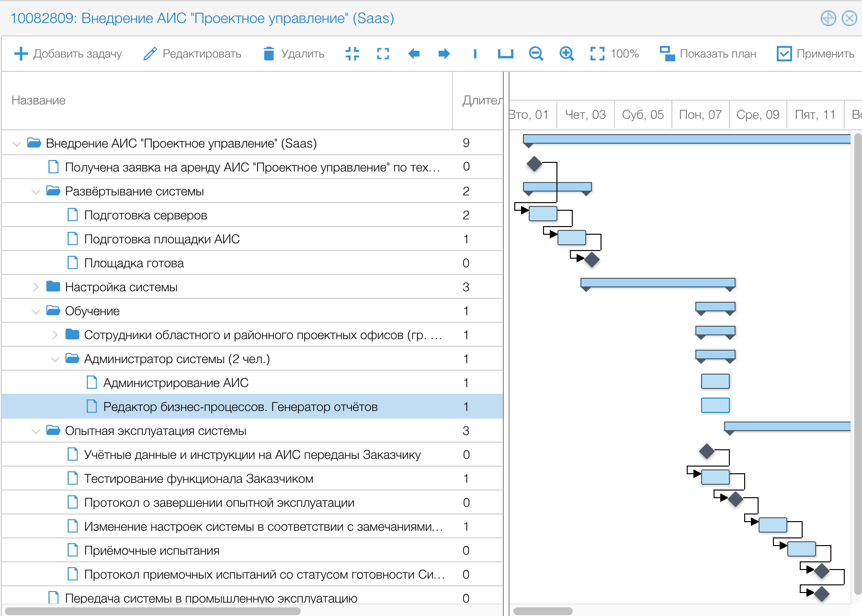Click the collapse all tasks icon
Screen dimensions: 862x616
point(352,54)
